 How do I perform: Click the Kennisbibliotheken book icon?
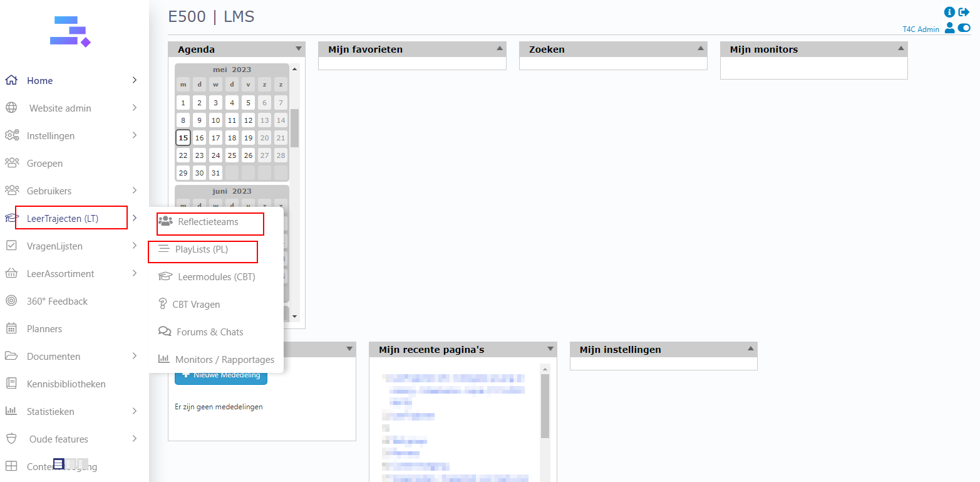tap(11, 384)
